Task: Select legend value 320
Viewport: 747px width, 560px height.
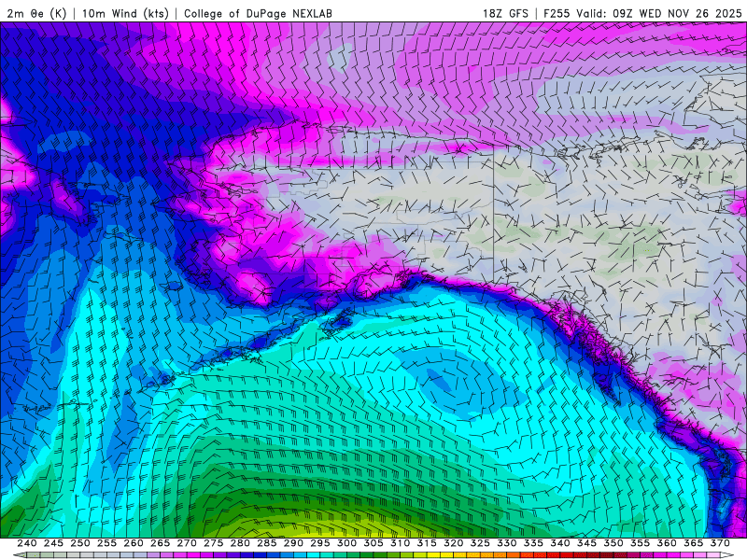Action: [454, 543]
